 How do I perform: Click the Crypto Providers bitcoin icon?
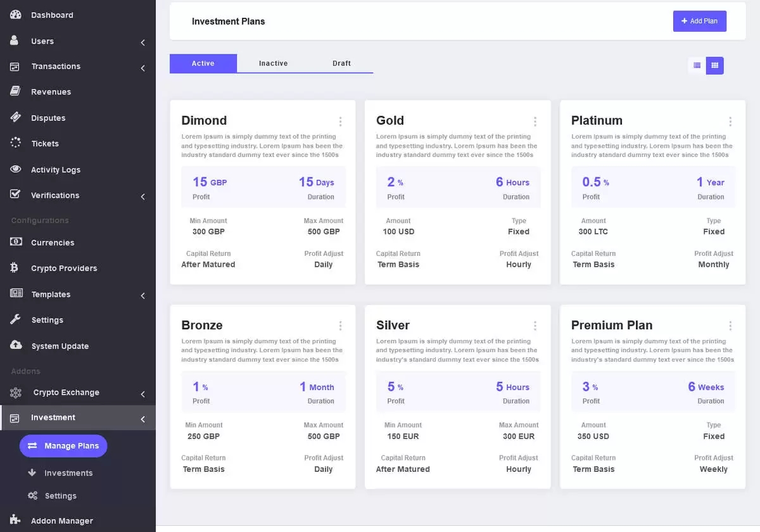click(15, 268)
